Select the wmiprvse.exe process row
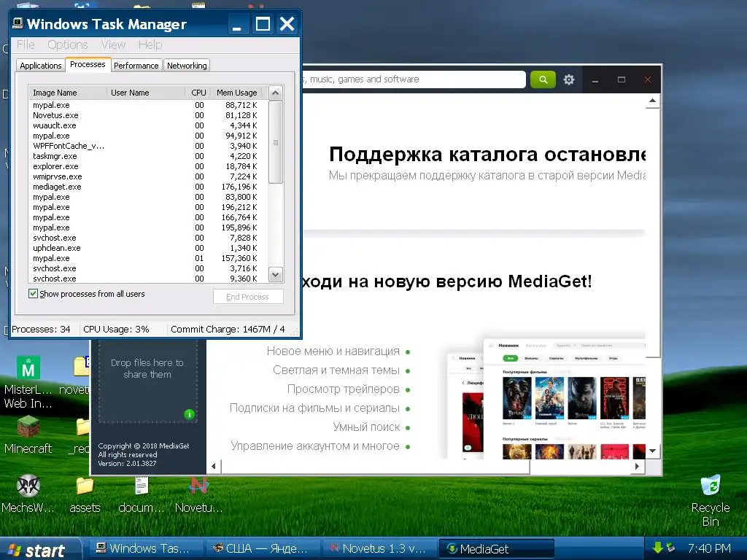This screenshot has width=747, height=560. pos(145,176)
